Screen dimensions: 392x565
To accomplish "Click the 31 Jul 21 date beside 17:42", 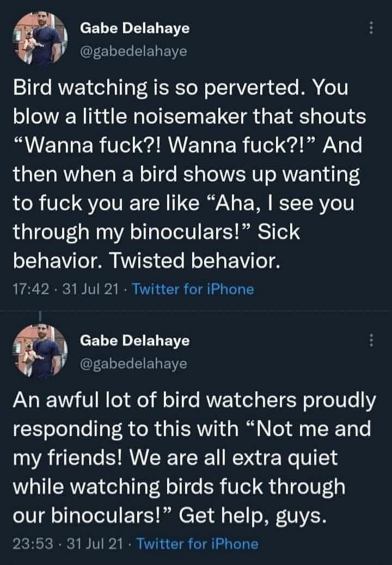I will [90, 289].
